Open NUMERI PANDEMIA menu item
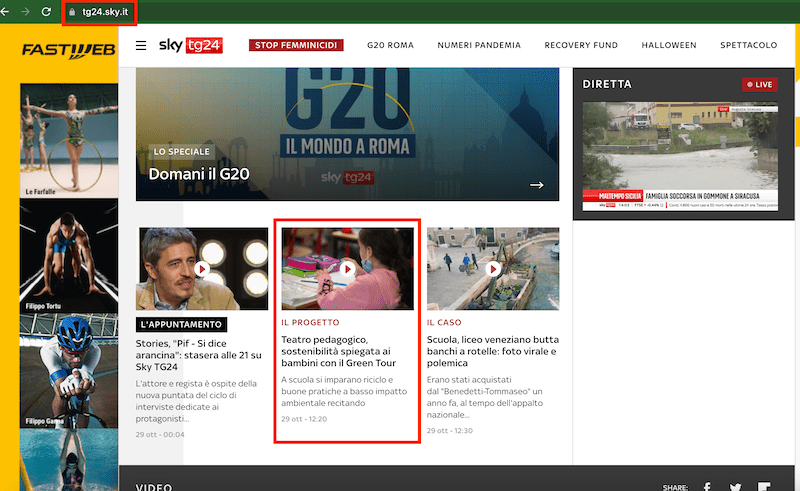 coord(478,45)
